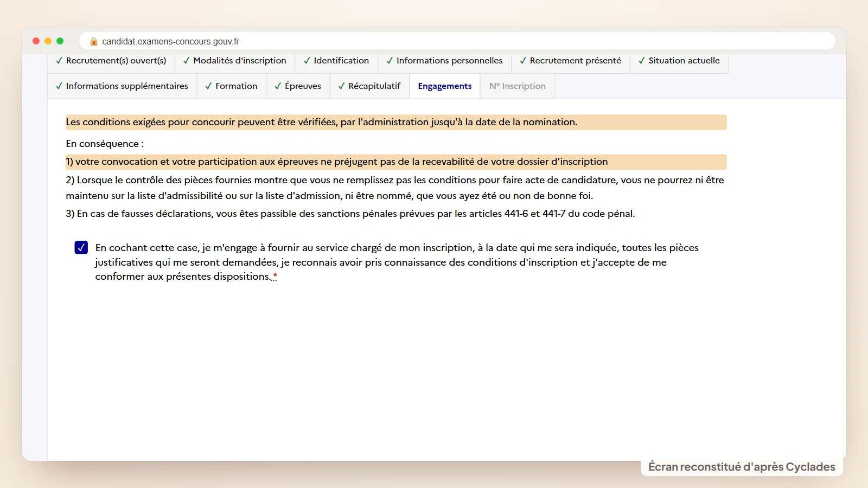Switch to Informations supplémentaires tab
The width and height of the screenshot is (868, 488).
click(x=122, y=86)
